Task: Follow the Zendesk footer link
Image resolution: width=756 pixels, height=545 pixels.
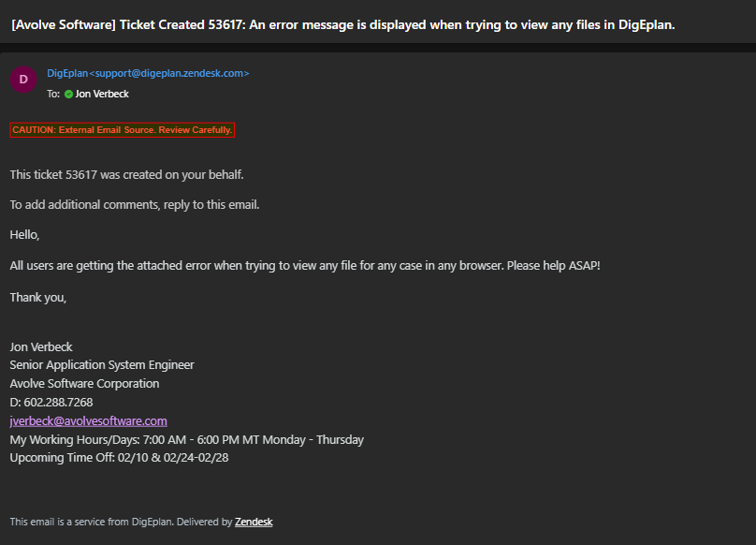Action: pyautogui.click(x=254, y=522)
